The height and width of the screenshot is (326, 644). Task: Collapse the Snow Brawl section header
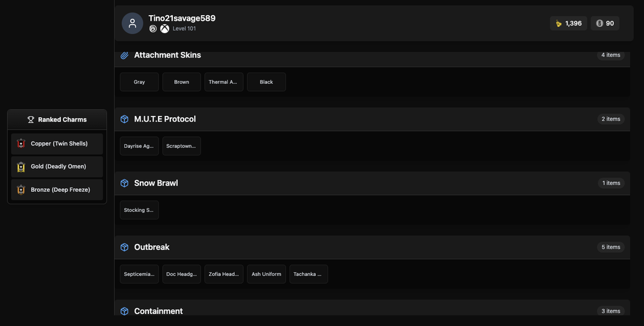372,183
